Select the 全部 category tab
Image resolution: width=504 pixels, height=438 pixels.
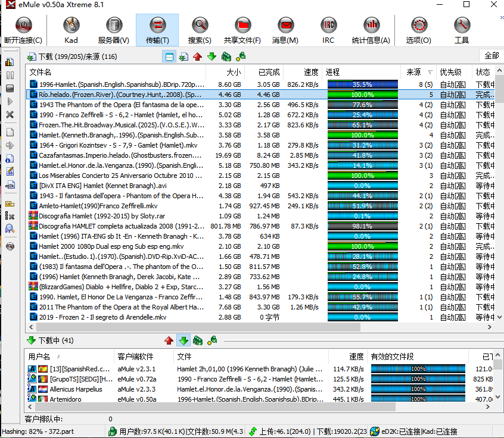coord(491,56)
